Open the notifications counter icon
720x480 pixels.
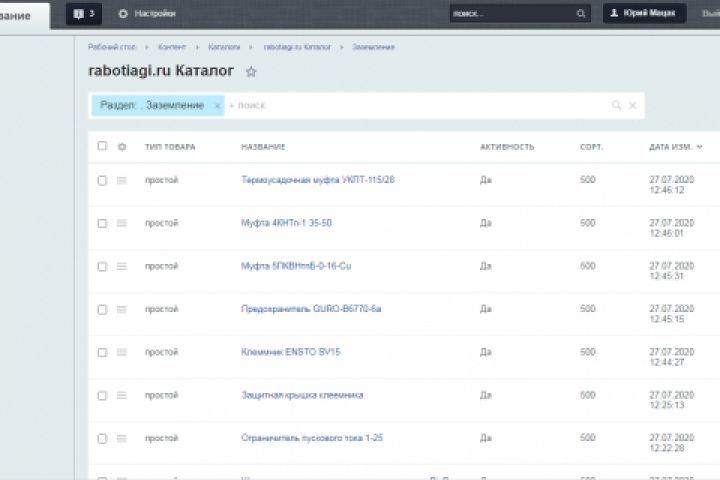tap(84, 14)
